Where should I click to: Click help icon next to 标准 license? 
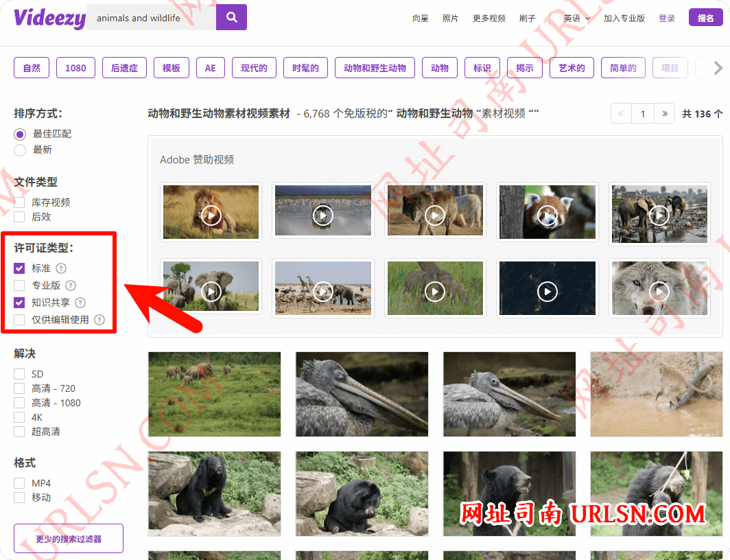coord(61,268)
